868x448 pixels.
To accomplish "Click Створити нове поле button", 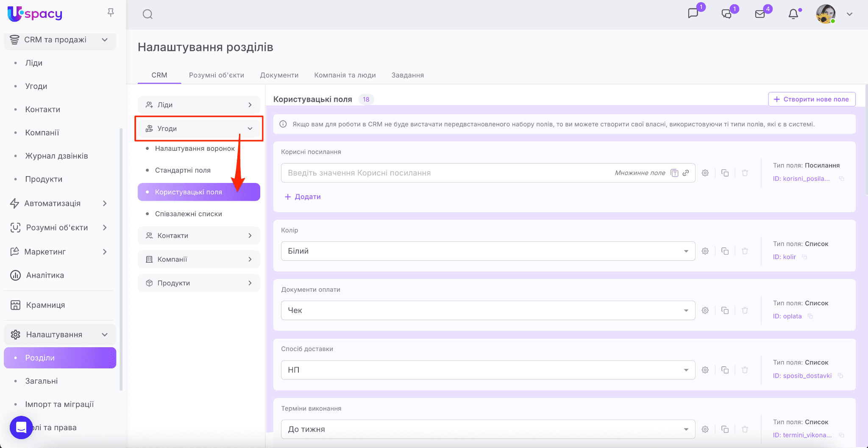I will point(812,99).
